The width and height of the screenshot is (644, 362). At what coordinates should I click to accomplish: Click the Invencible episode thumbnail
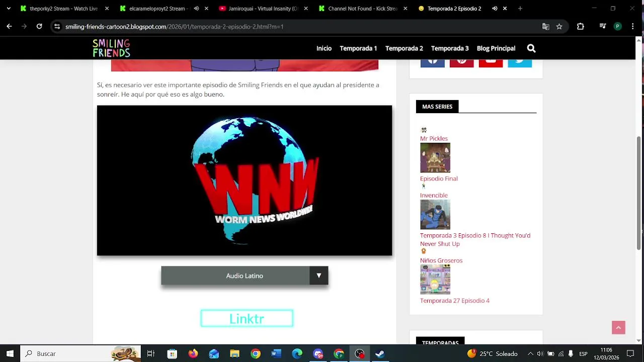point(435,215)
